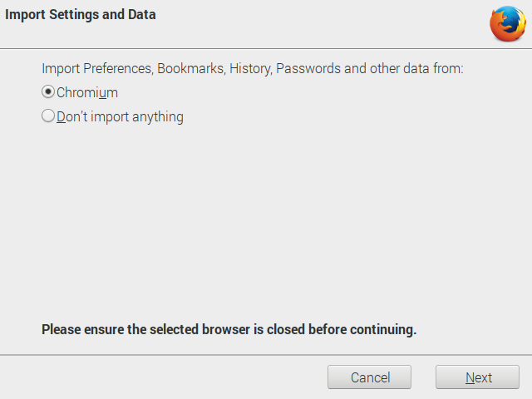Click the word "Bookmarks" in the instruction
Viewport: 532px width, 399px height.
tap(190, 69)
